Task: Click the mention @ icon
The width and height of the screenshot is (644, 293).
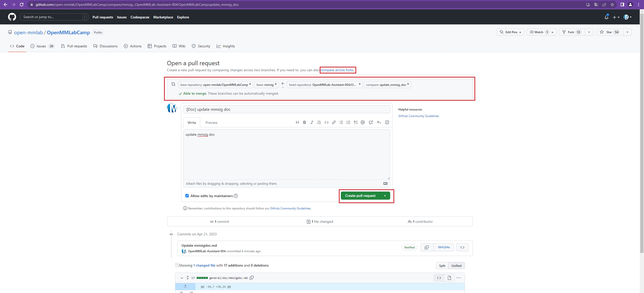Action: (363, 122)
